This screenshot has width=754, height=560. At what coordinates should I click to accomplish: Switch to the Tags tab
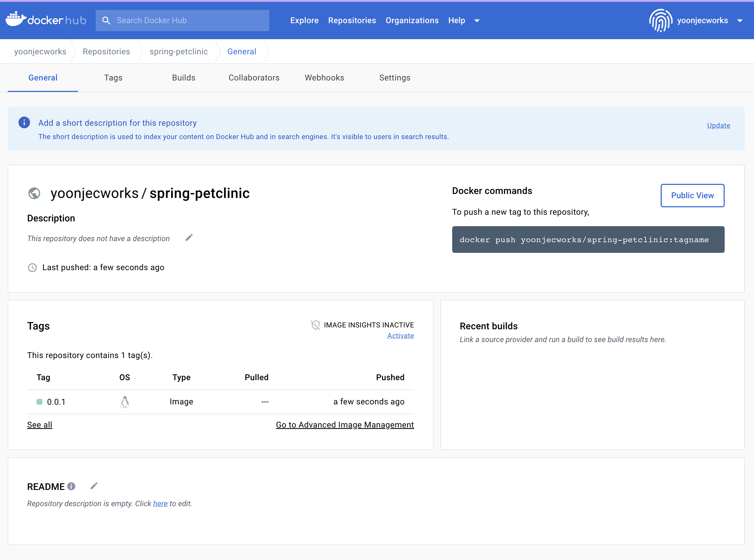(x=113, y=78)
